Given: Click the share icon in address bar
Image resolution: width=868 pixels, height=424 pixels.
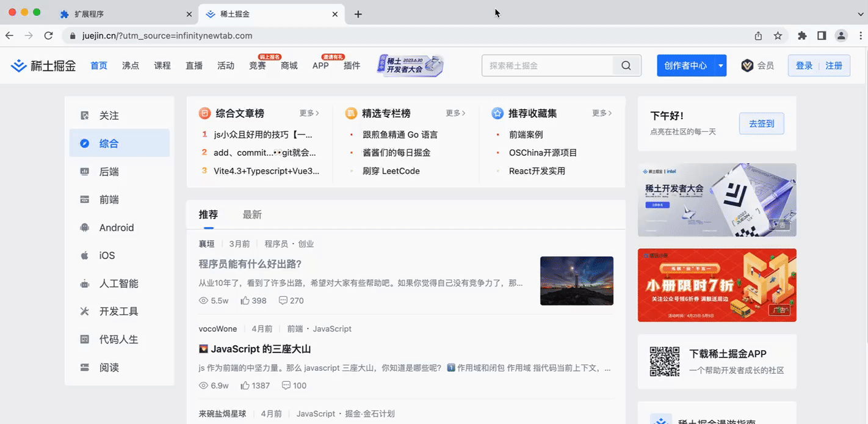Looking at the screenshot, I should point(758,35).
